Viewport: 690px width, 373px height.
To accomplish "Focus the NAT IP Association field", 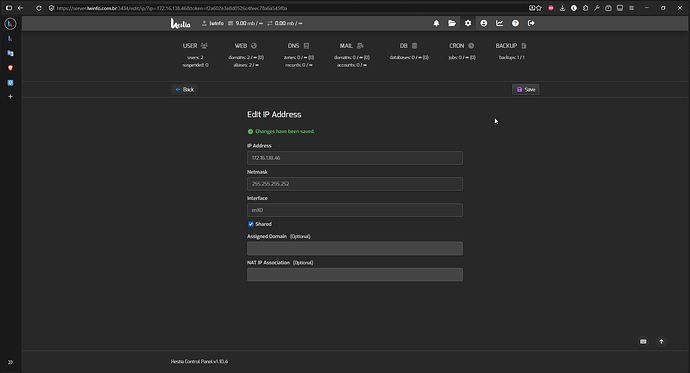I will tap(355, 274).
